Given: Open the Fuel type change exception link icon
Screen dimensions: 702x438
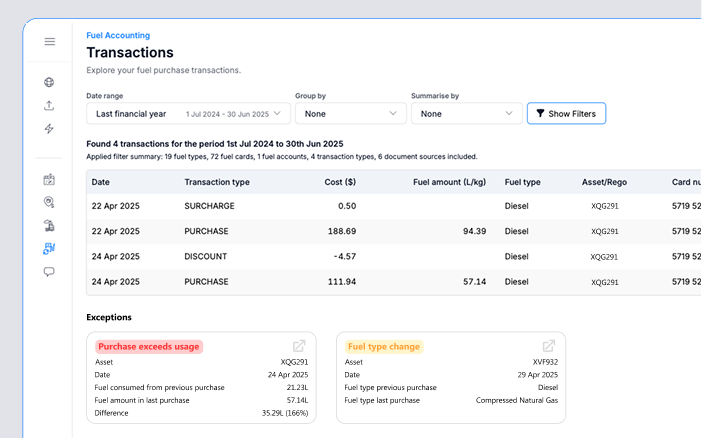Looking at the screenshot, I should click(x=548, y=346).
